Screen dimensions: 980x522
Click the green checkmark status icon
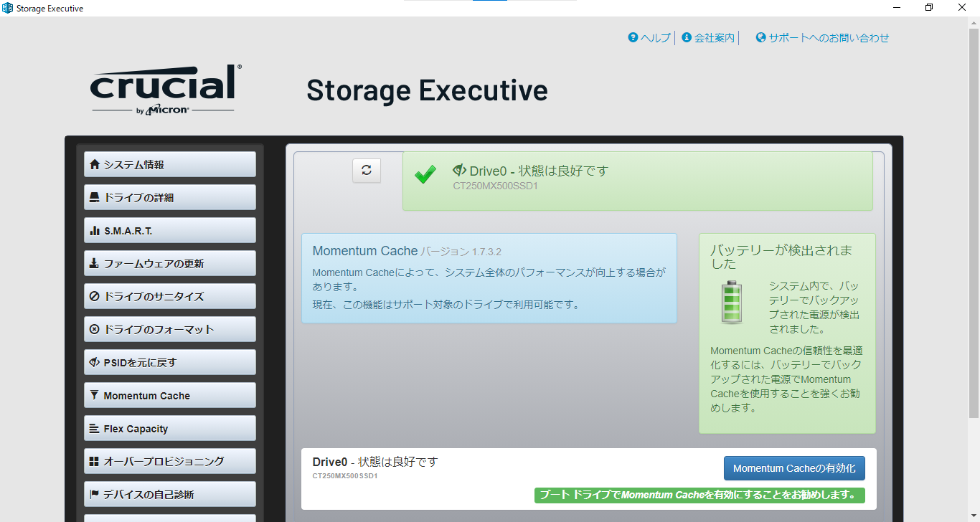point(425,174)
